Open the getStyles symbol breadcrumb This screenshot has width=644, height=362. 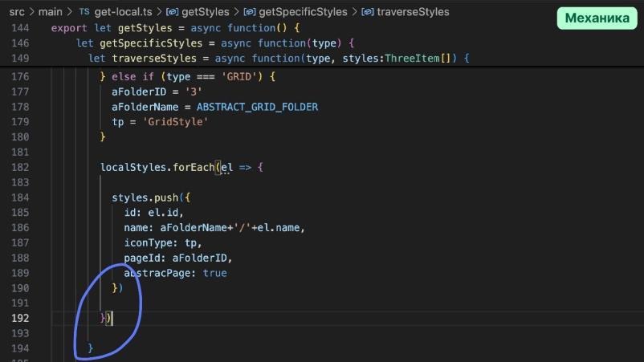click(x=206, y=12)
